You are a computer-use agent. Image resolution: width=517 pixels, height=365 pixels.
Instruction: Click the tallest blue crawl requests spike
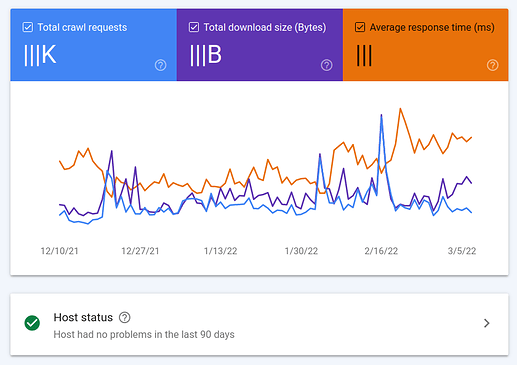tap(381, 116)
